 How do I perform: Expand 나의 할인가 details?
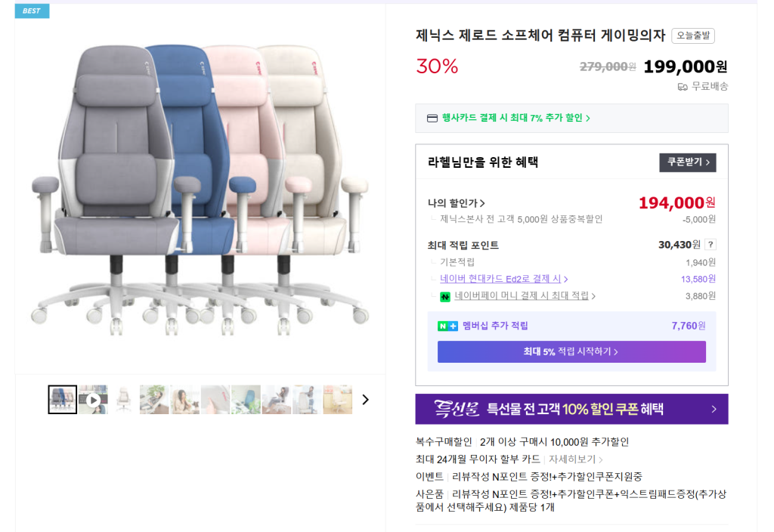click(457, 203)
